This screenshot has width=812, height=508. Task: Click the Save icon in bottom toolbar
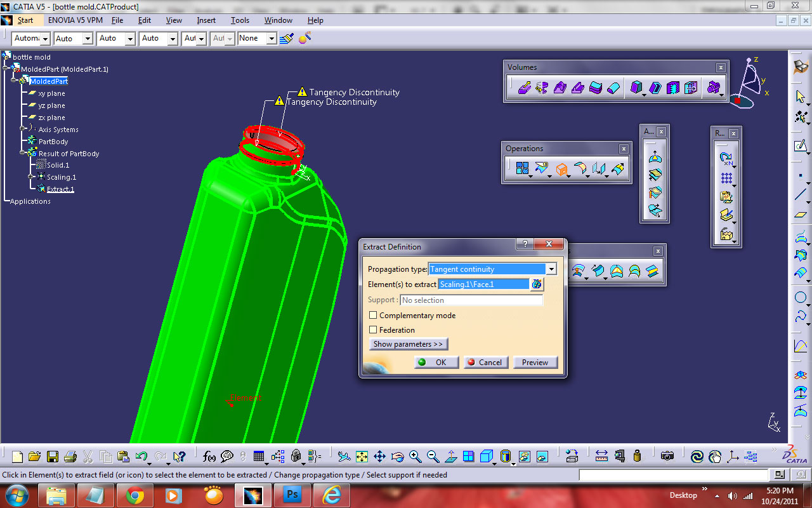pyautogui.click(x=53, y=457)
